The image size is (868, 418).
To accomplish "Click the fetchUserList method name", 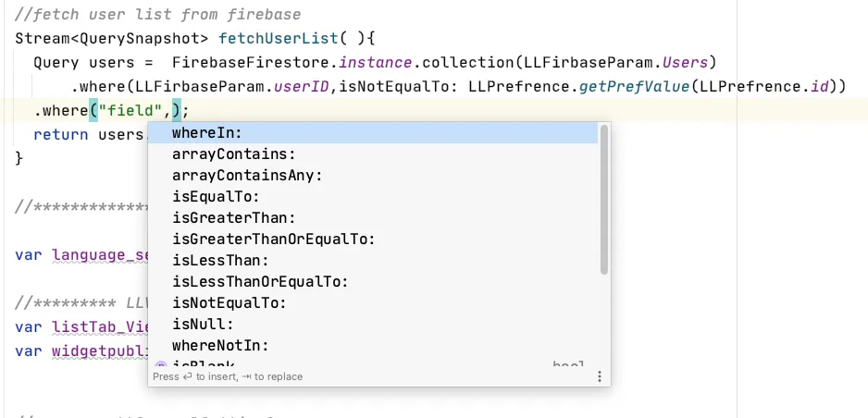I will click(x=279, y=39).
